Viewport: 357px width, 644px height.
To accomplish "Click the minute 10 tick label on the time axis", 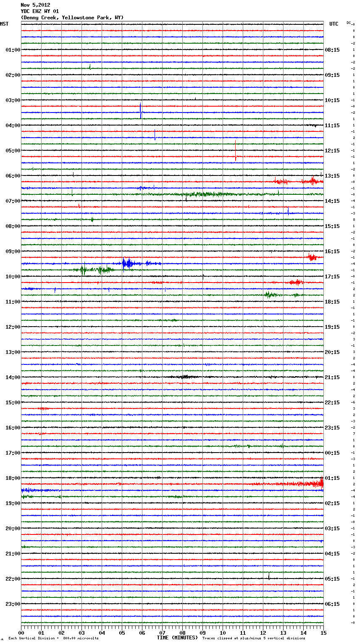I will (x=223, y=633).
